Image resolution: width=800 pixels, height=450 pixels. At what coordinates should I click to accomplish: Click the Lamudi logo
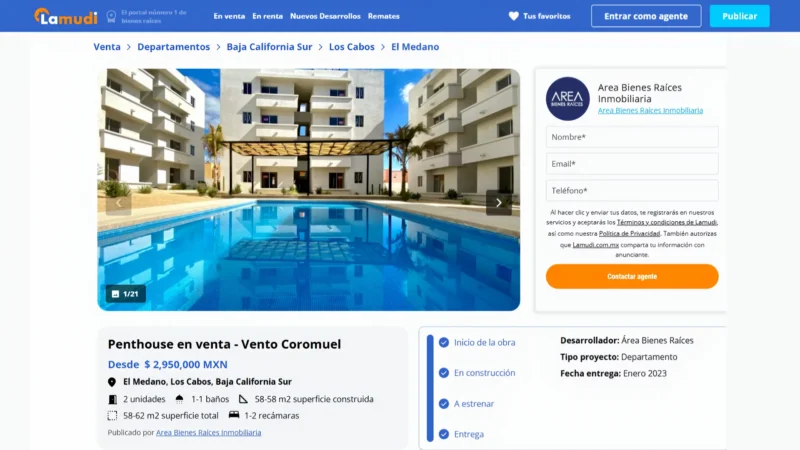tap(65, 16)
